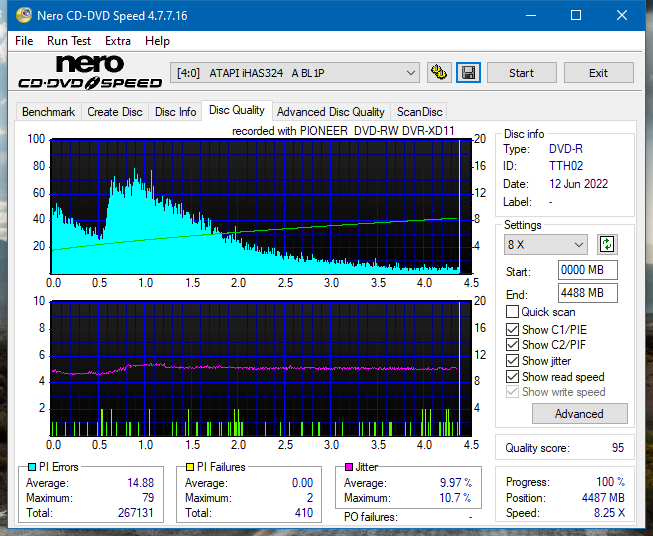Enable the Quick scan checkbox
653x536 pixels.
point(512,312)
